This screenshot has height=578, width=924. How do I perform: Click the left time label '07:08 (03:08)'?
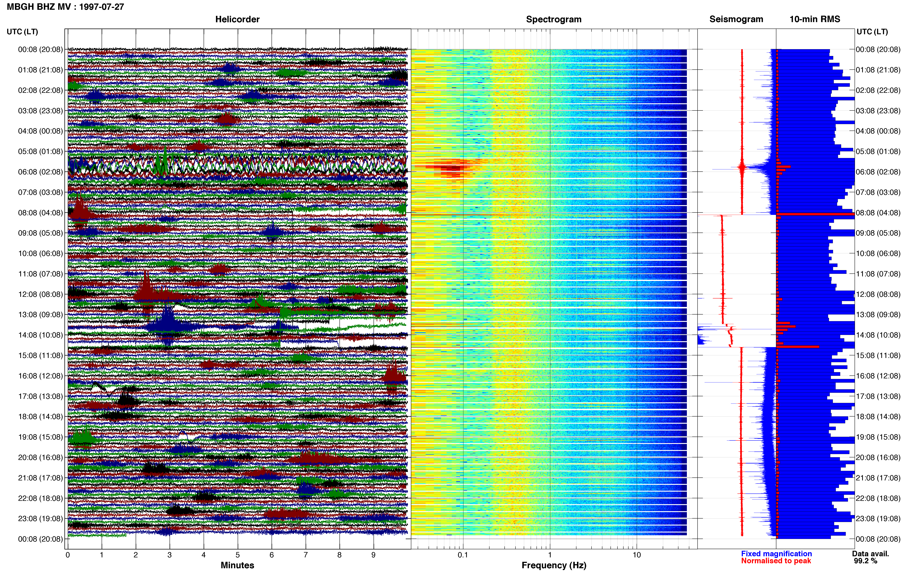tap(40, 192)
